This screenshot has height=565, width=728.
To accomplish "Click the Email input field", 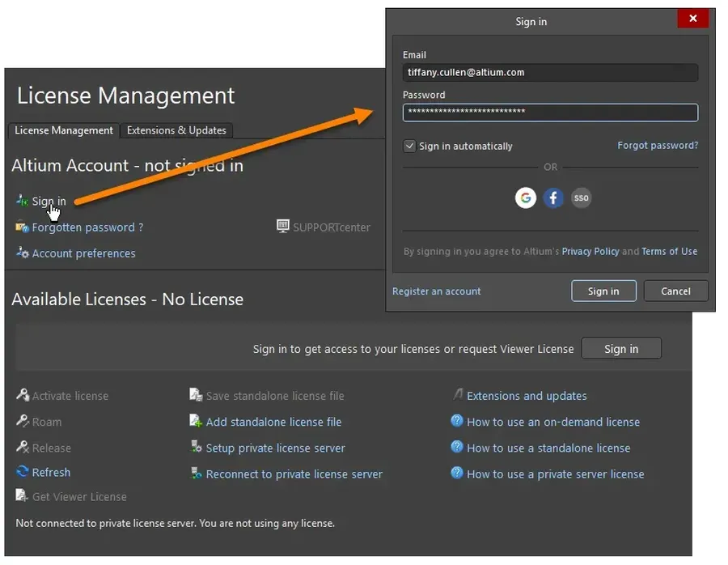I will (x=550, y=73).
